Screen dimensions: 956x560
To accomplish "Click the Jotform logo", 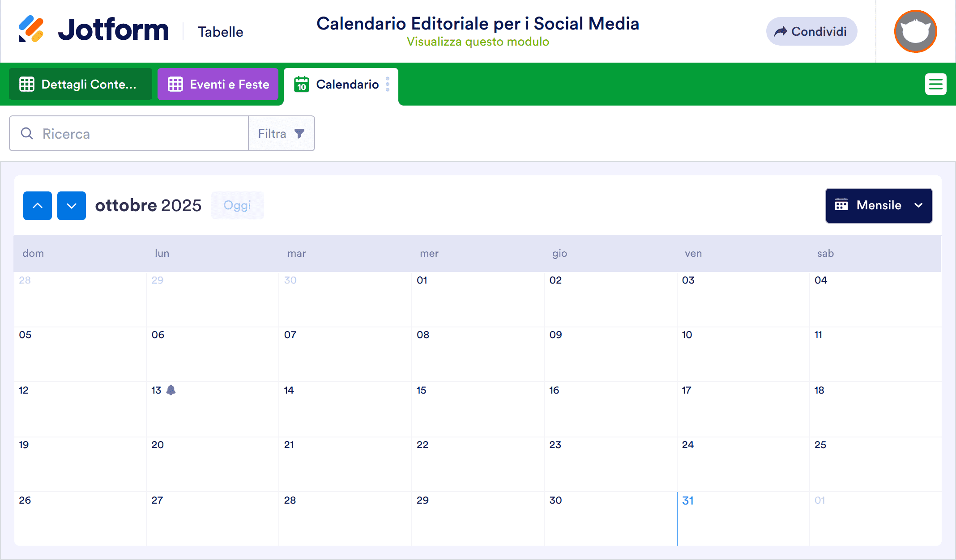I will point(94,30).
